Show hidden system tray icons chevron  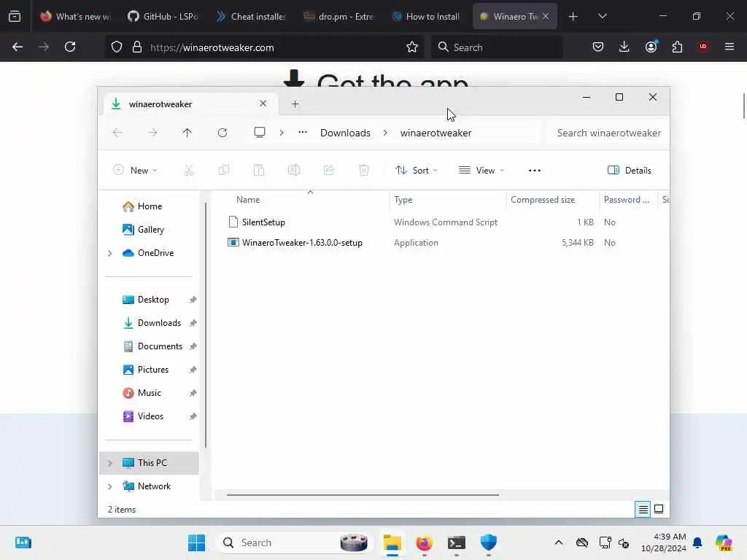click(559, 542)
